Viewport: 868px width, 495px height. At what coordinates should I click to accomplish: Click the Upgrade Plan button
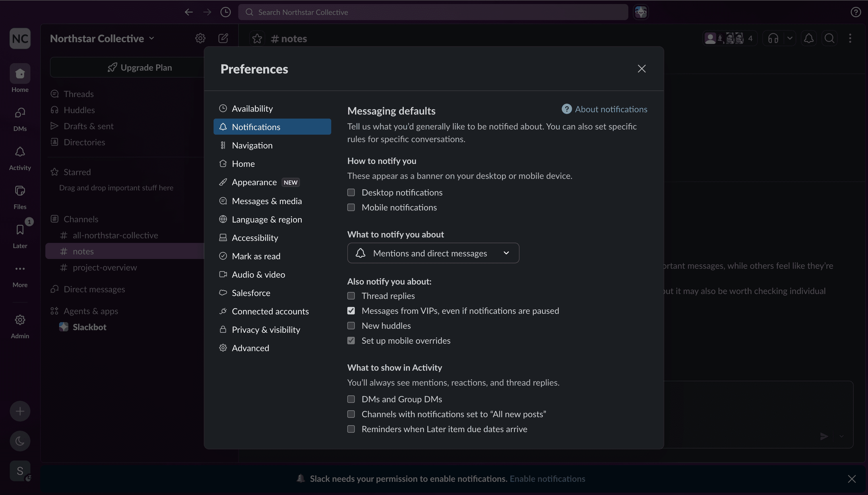(x=139, y=67)
